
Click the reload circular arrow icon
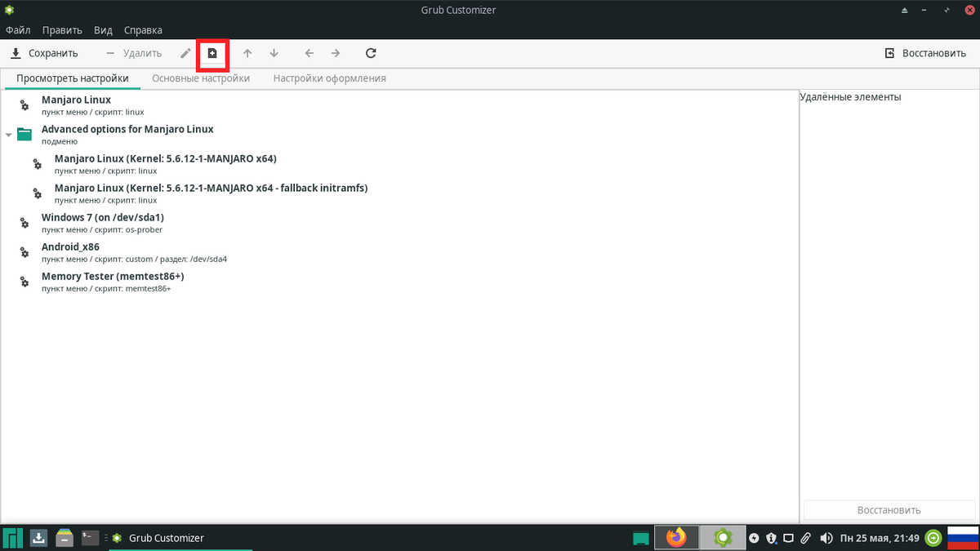[x=371, y=53]
